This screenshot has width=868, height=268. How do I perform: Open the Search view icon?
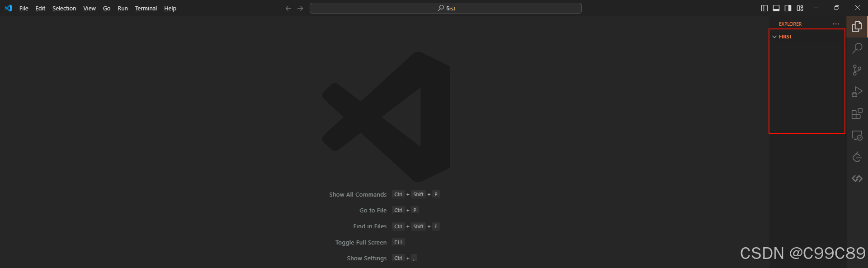coord(857,48)
